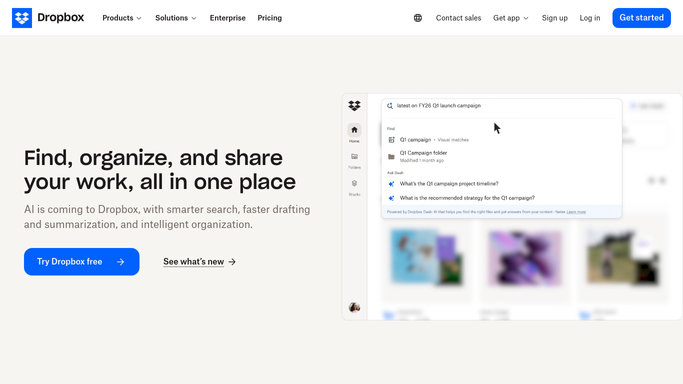The width and height of the screenshot is (683, 384).
Task: Select the Stacks icon in preview sidebar
Action: pyautogui.click(x=354, y=183)
